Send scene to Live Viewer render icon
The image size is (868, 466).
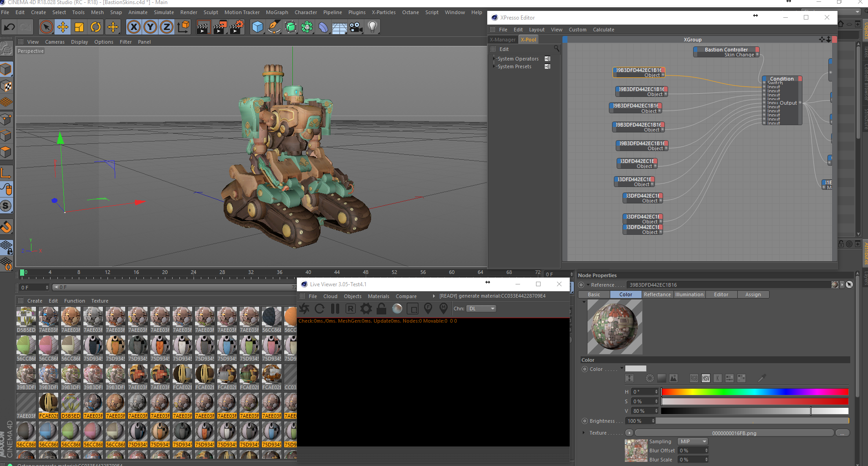tap(304, 309)
